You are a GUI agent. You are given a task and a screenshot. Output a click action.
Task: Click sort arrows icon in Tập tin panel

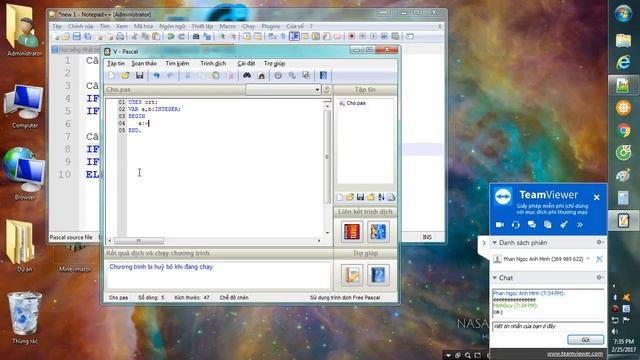[381, 197]
